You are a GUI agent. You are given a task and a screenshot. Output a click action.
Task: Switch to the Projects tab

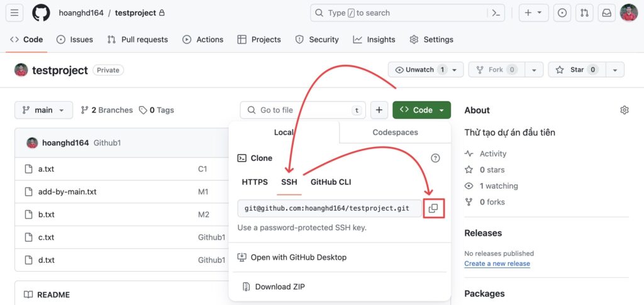pos(259,40)
